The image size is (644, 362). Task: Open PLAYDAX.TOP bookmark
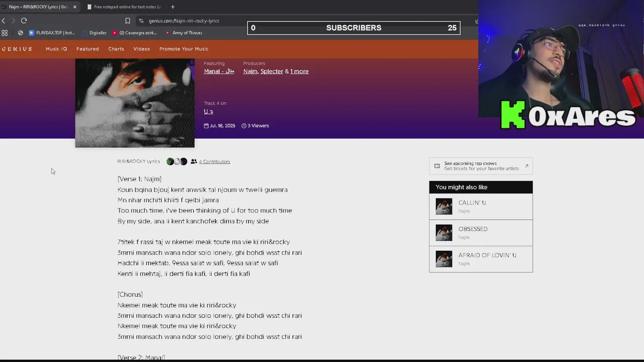52,33
